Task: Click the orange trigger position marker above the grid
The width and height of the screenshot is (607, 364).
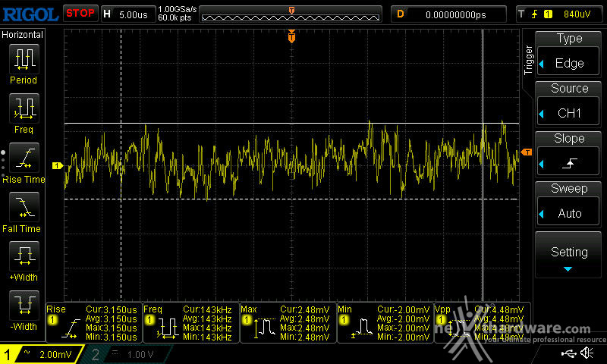Action: coord(291,36)
